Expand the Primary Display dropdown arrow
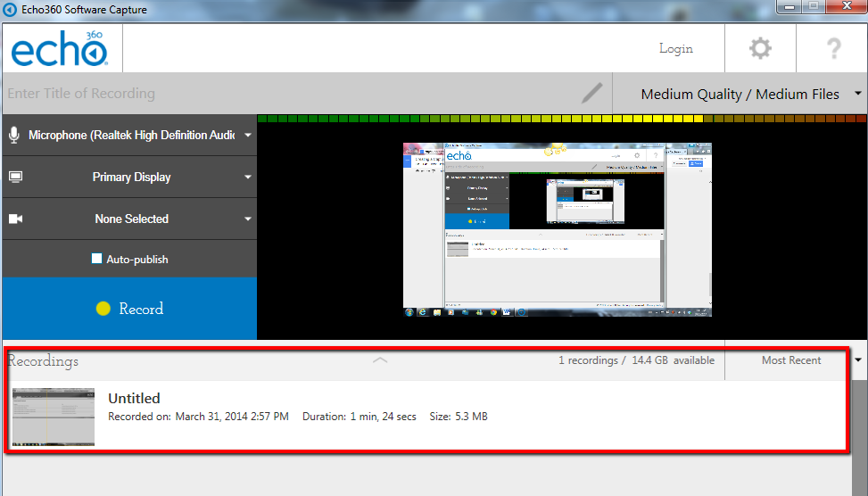The width and height of the screenshot is (868, 496). point(248,178)
